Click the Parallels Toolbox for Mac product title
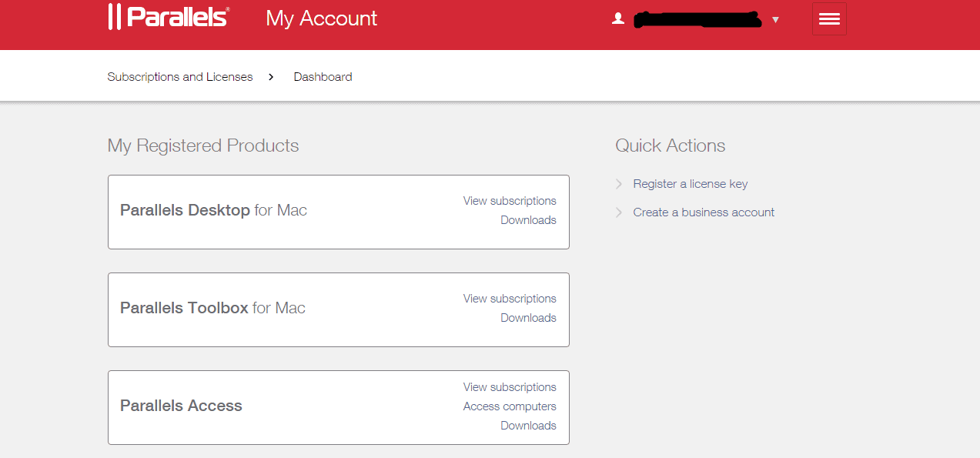 pos(212,308)
